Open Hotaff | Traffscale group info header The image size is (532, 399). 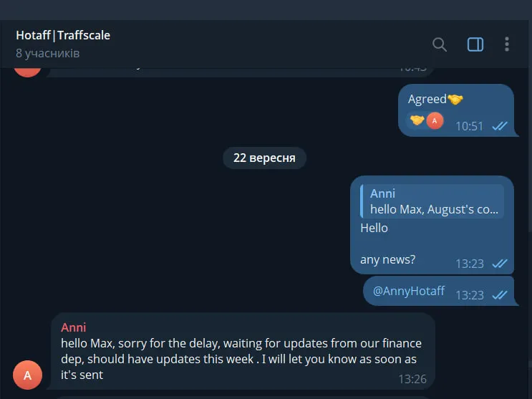pyautogui.click(x=63, y=35)
